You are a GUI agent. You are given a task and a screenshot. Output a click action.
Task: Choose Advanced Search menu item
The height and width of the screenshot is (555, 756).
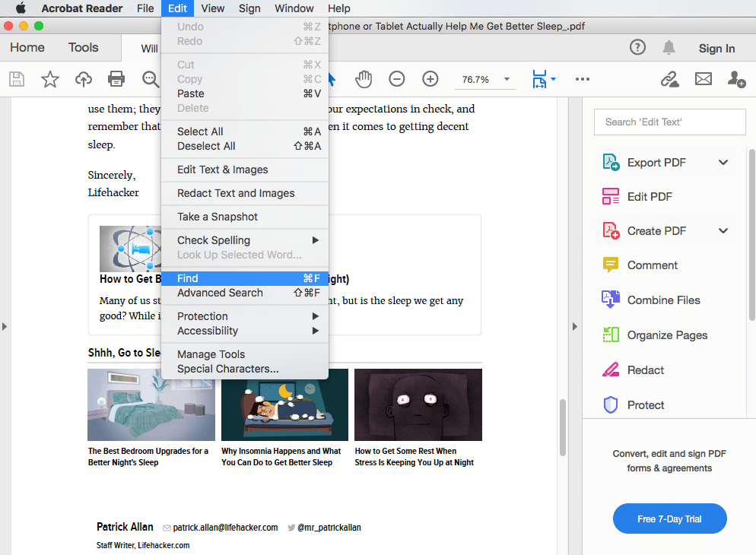click(x=245, y=293)
